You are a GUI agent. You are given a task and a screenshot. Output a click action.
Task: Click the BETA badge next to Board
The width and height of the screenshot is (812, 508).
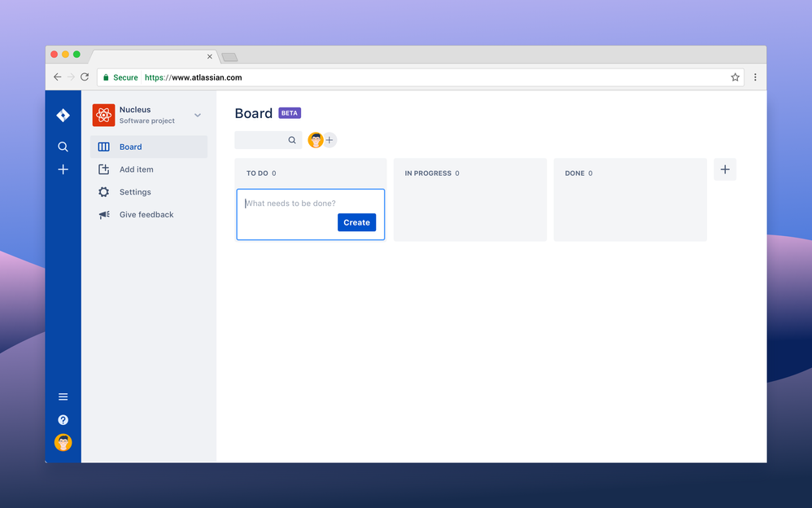pos(290,112)
